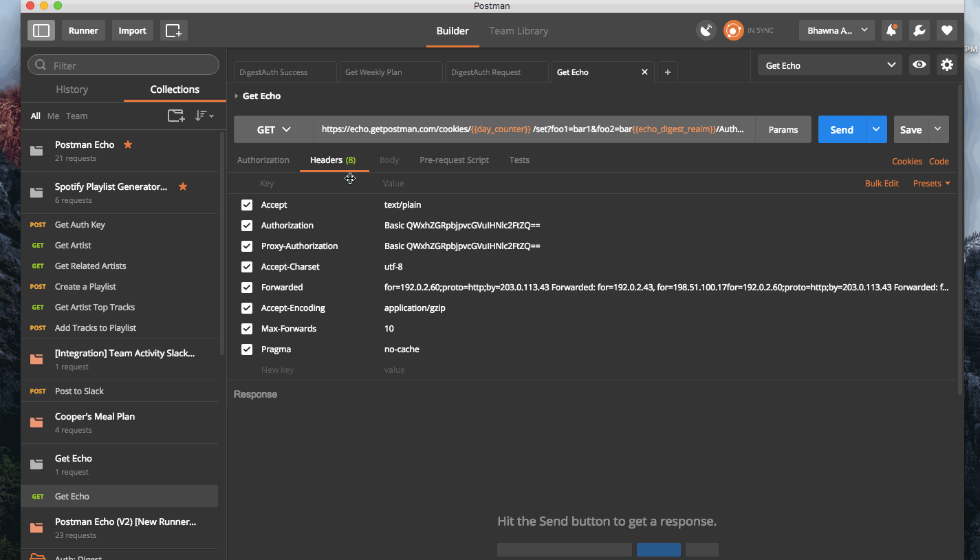This screenshot has width=980, height=560.
Task: Add a new request tab
Action: (668, 72)
